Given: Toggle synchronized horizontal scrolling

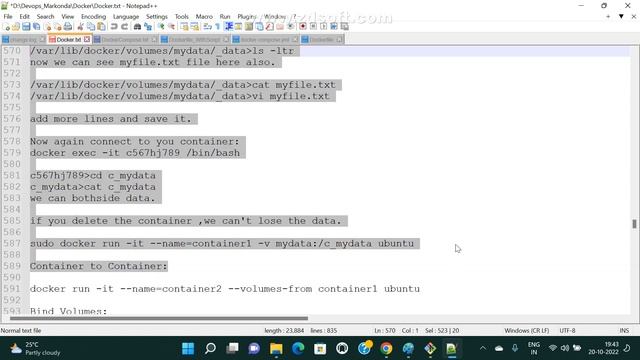Looking at the screenshot, I should (x=195, y=27).
